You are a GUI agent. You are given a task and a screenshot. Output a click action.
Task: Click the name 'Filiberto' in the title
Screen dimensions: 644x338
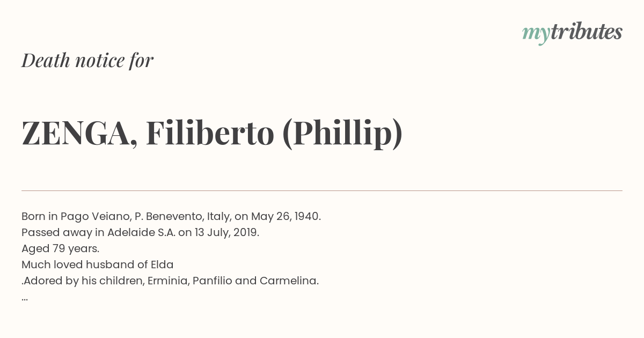tap(210, 133)
